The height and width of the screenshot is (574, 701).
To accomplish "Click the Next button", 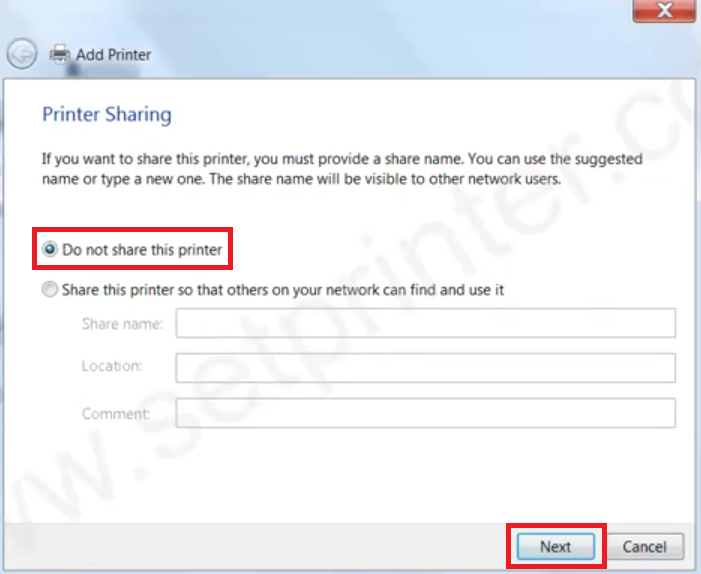I will tap(556, 546).
